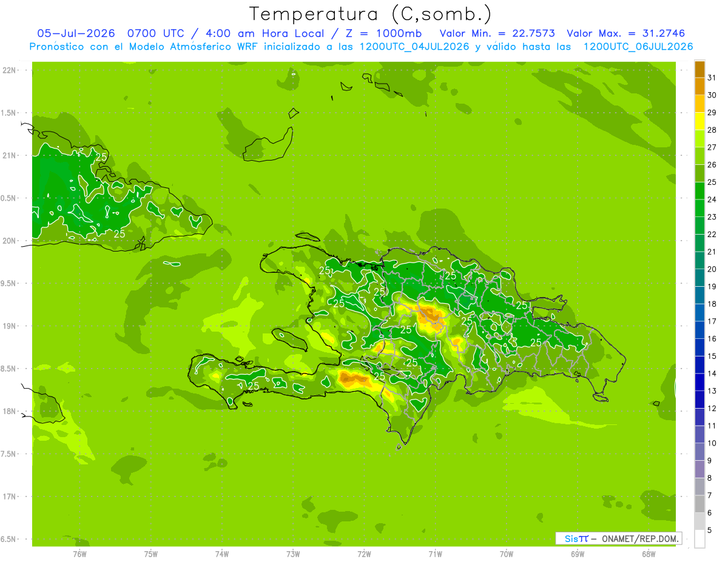728x562 pixels.
Task: Click the "68W" longitude label
Action: (x=649, y=554)
